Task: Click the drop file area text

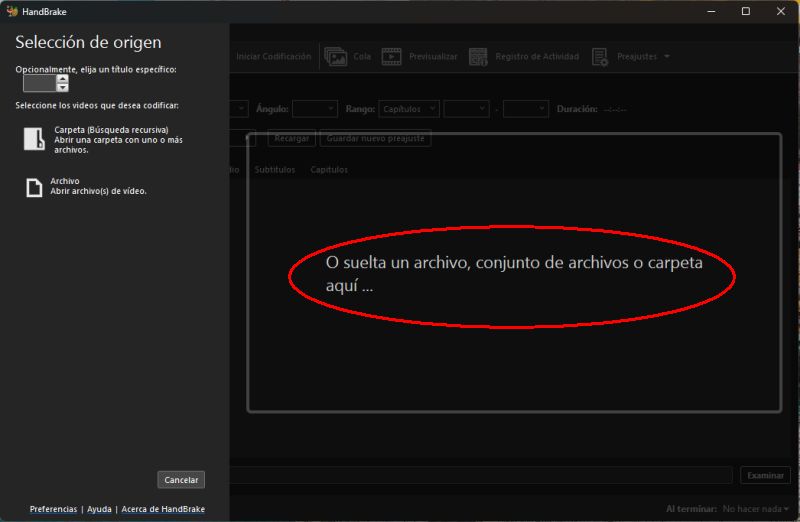Action: pos(514,274)
